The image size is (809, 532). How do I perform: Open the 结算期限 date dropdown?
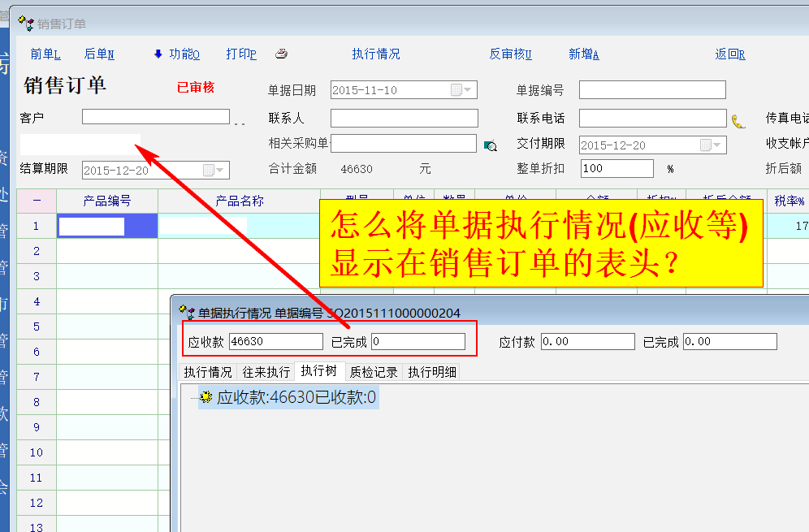[x=221, y=171]
